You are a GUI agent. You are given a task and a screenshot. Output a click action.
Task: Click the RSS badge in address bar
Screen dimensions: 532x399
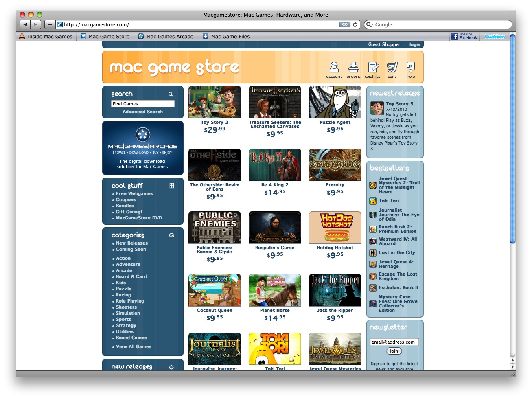345,24
